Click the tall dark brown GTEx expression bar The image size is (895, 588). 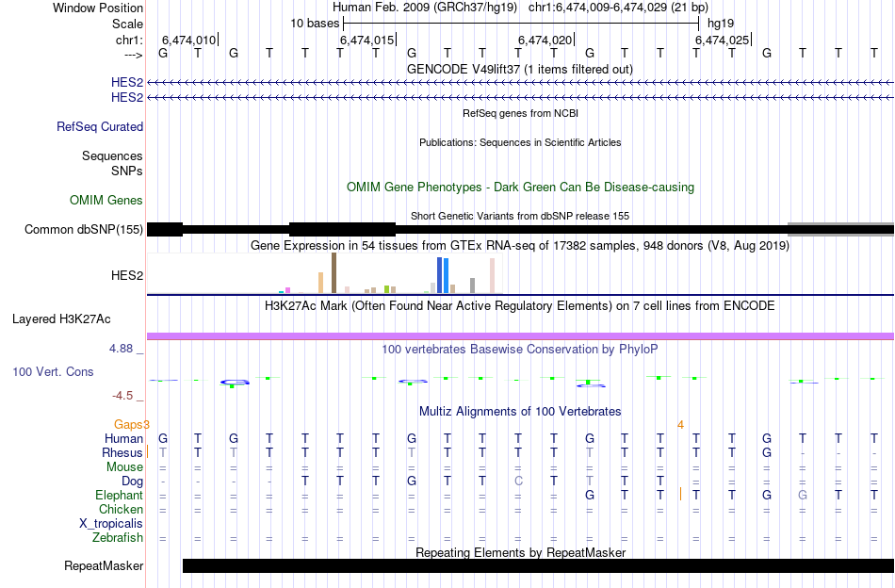tap(334, 273)
